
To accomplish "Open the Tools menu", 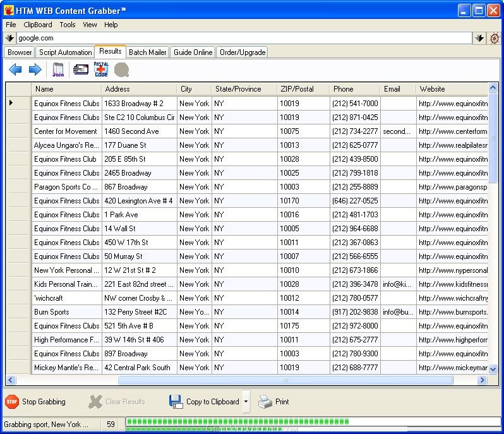I will pos(68,25).
